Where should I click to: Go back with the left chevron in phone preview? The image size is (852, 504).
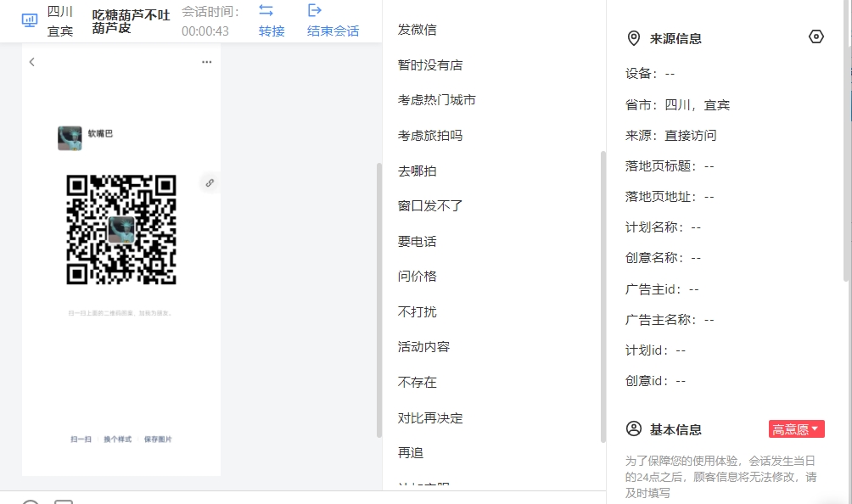point(32,62)
